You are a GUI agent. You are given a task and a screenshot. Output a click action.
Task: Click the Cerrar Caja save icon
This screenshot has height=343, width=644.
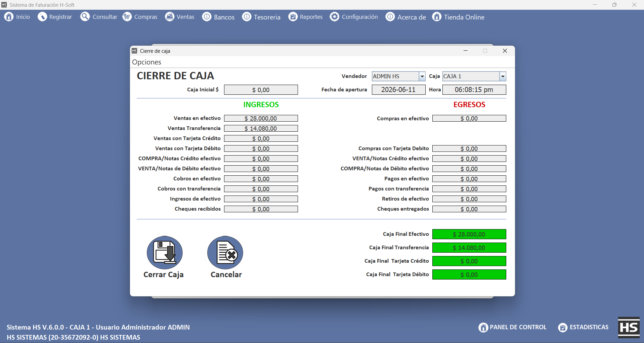165,252
